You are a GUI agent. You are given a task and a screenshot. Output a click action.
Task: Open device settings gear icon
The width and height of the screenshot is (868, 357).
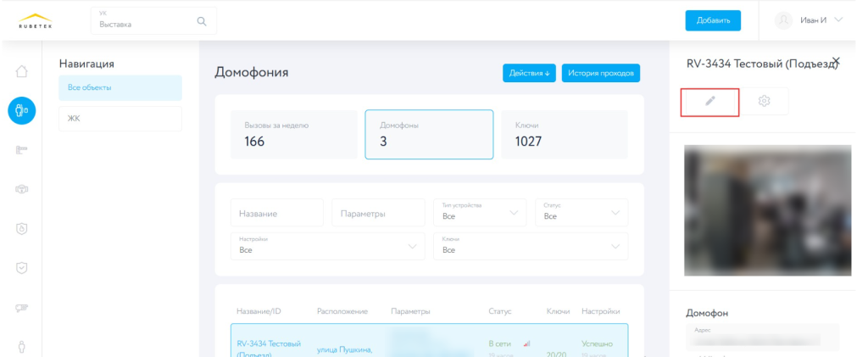tap(765, 101)
